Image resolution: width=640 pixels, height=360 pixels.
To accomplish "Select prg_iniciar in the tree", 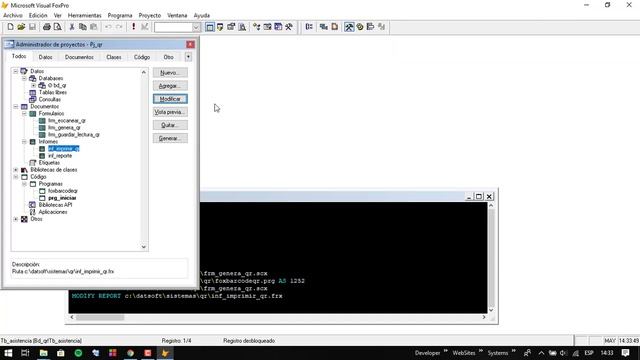I will pyautogui.click(x=62, y=198).
